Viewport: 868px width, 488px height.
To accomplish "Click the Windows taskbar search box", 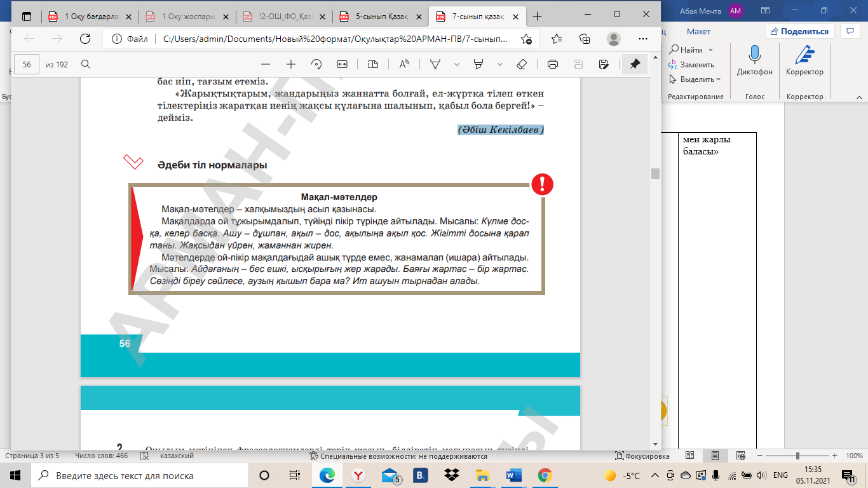I will [140, 475].
